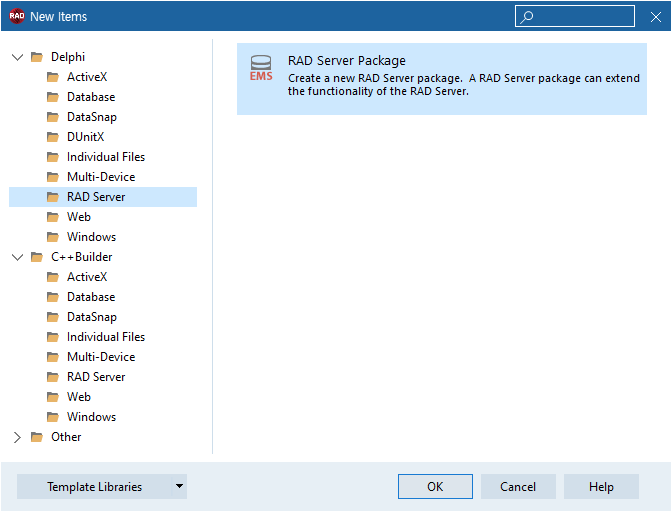Select Web under C++Builder

[79, 397]
